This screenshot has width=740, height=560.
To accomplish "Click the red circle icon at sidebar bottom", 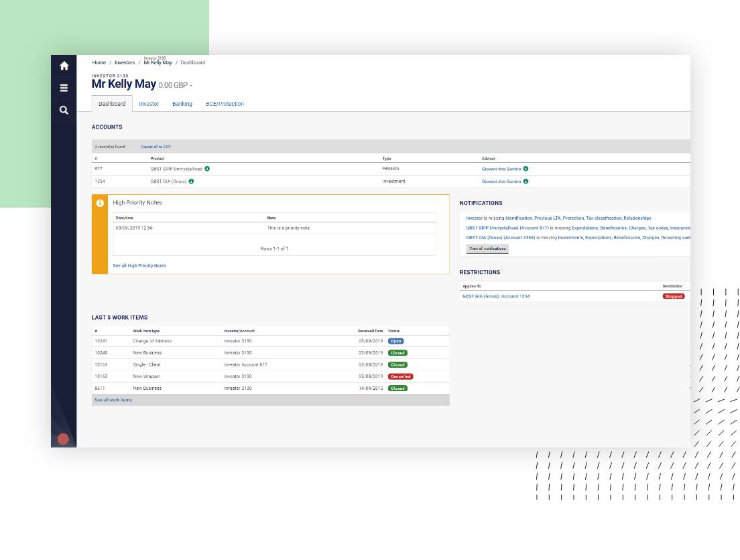I will tap(62, 439).
